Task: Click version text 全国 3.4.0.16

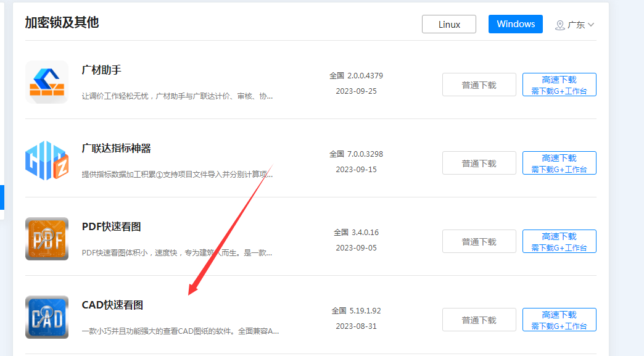Action: pos(356,233)
